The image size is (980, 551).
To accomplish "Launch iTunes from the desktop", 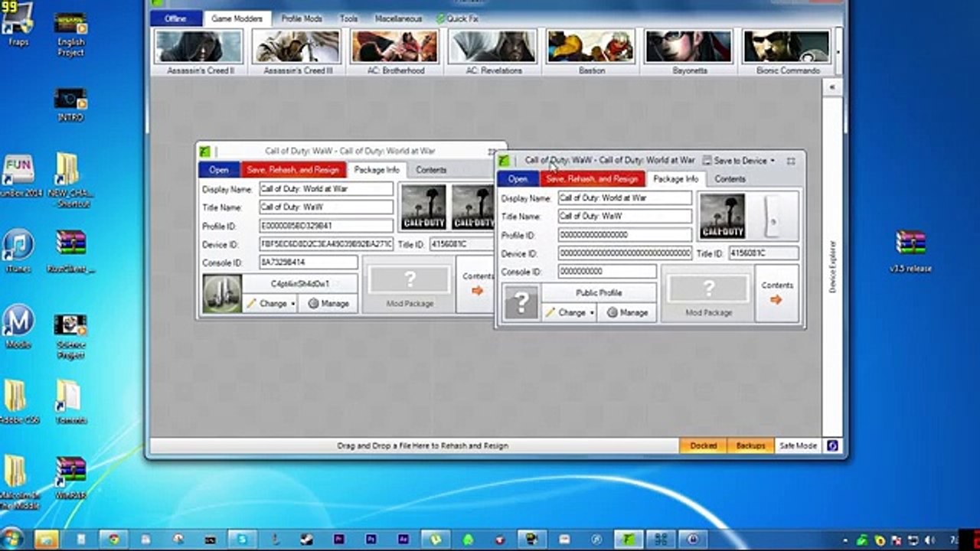I will [18, 251].
